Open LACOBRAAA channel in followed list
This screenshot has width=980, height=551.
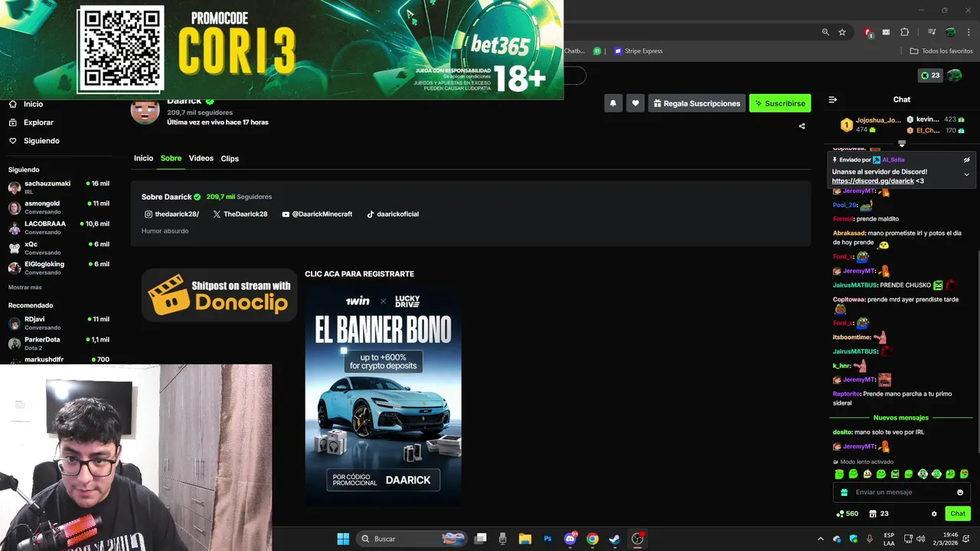click(x=59, y=227)
